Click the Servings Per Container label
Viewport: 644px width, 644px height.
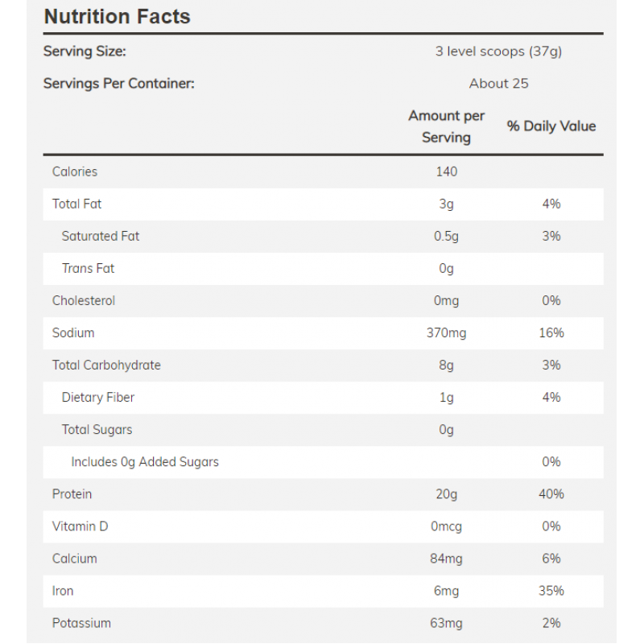coord(118,84)
